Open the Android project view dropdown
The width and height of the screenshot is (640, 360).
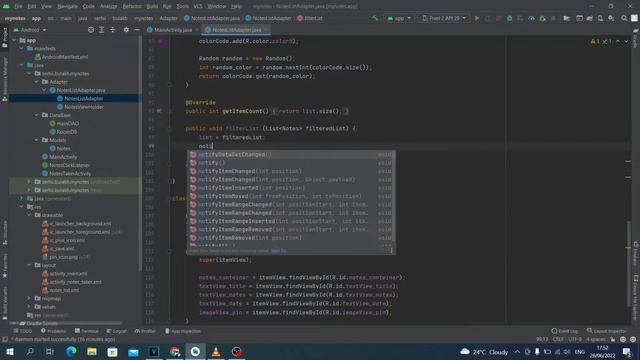pyautogui.click(x=30, y=30)
